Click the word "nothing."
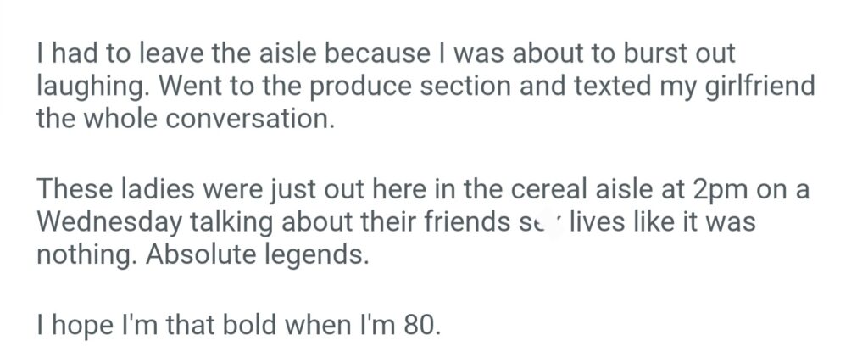The image size is (868, 352). click(x=88, y=254)
